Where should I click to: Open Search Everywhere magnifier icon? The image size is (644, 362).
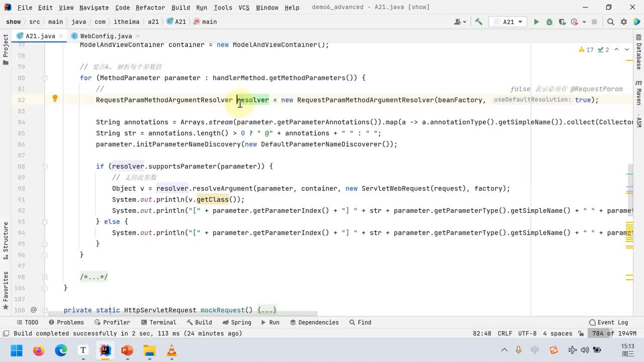(610, 22)
